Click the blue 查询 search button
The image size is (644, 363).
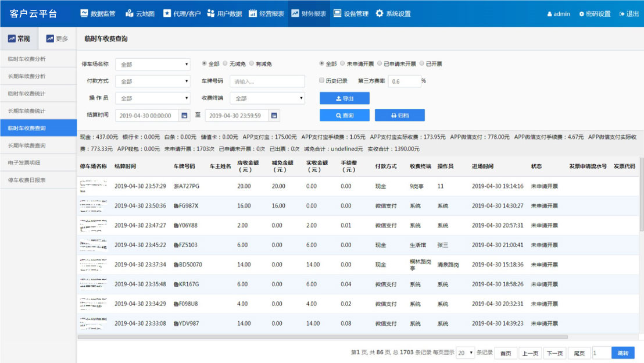tap(345, 115)
